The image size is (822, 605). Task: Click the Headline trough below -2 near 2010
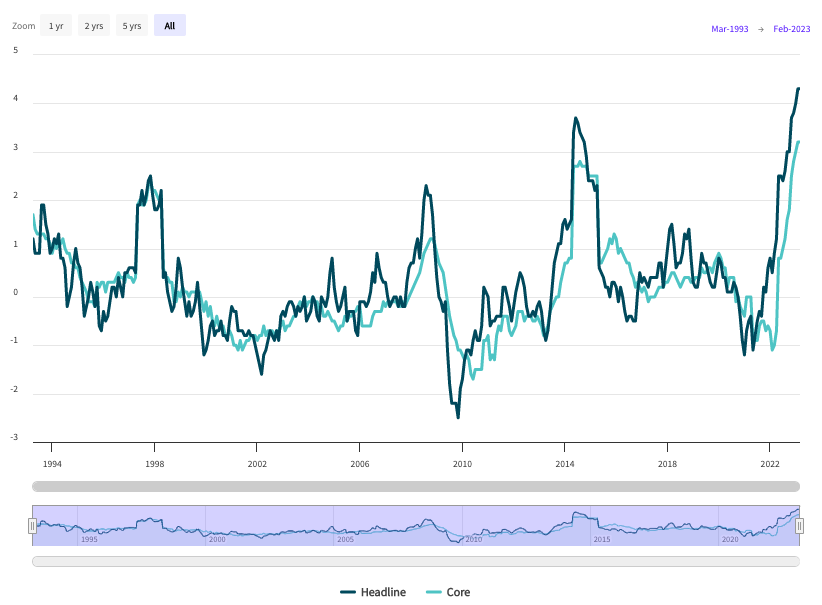click(458, 416)
